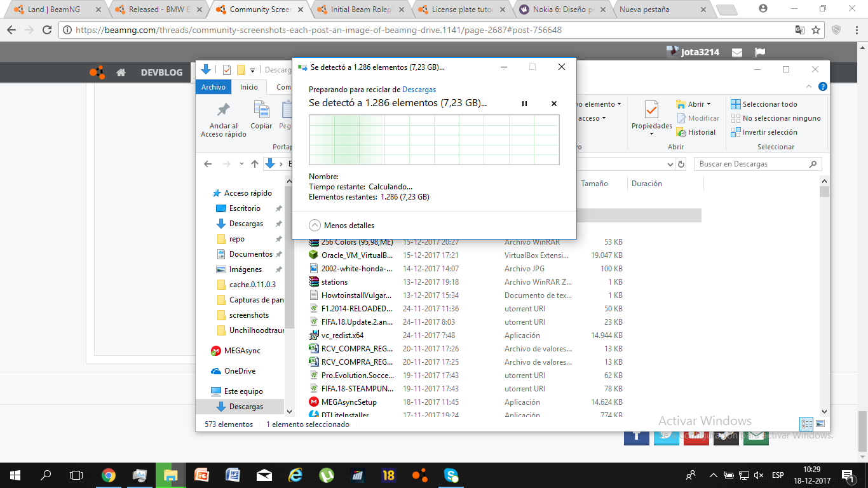
Task: Open the Descargas link in the progress dialog
Action: pyautogui.click(x=419, y=90)
